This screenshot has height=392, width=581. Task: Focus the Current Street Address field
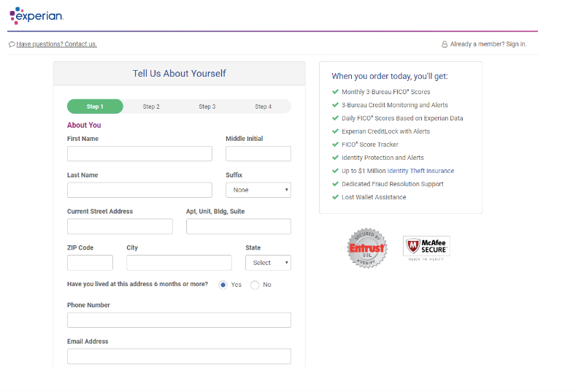coord(120,226)
